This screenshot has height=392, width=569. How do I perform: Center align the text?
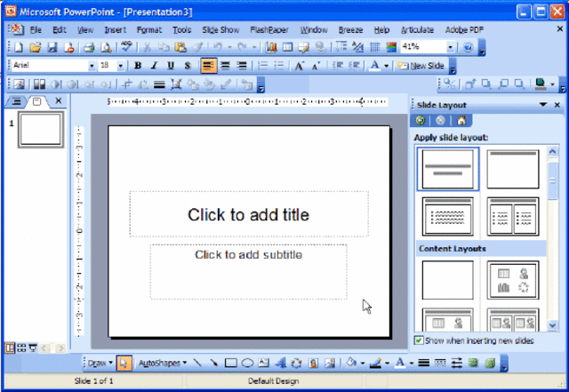tap(225, 66)
